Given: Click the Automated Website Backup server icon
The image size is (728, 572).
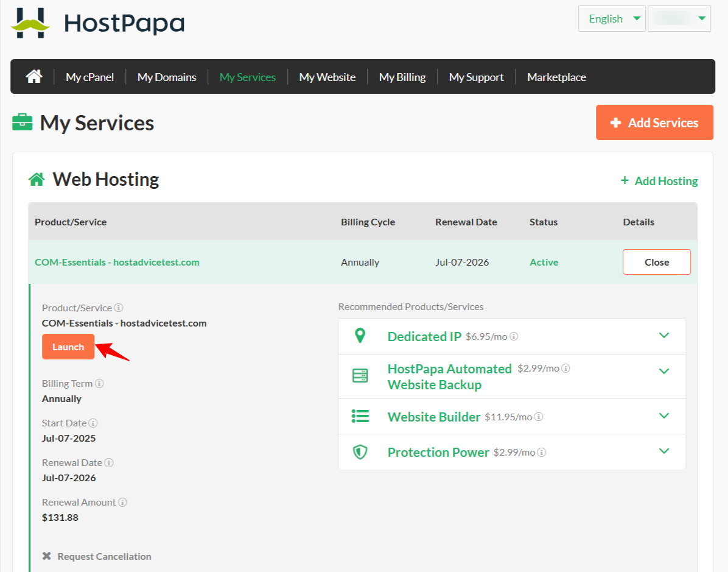Looking at the screenshot, I should point(360,375).
